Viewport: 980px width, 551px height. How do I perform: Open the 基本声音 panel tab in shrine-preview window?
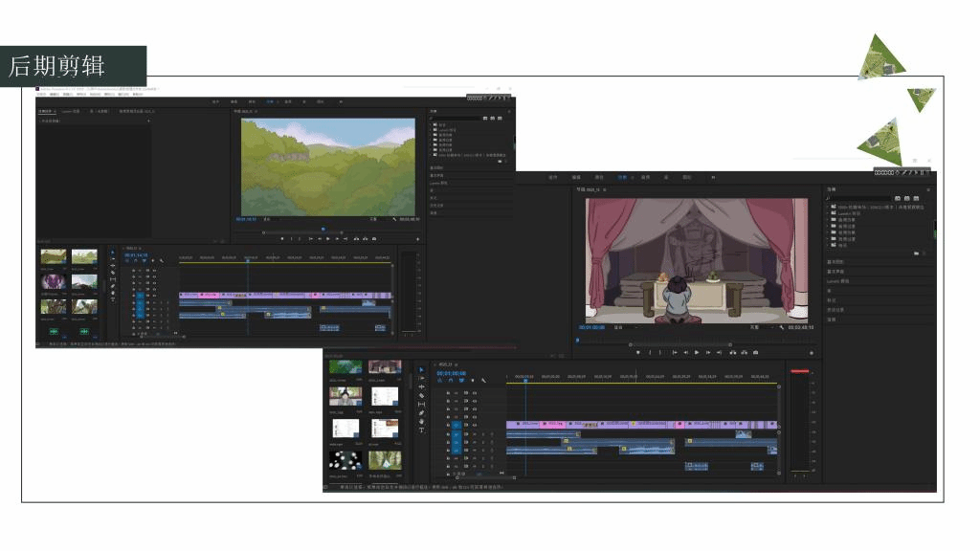(835, 272)
